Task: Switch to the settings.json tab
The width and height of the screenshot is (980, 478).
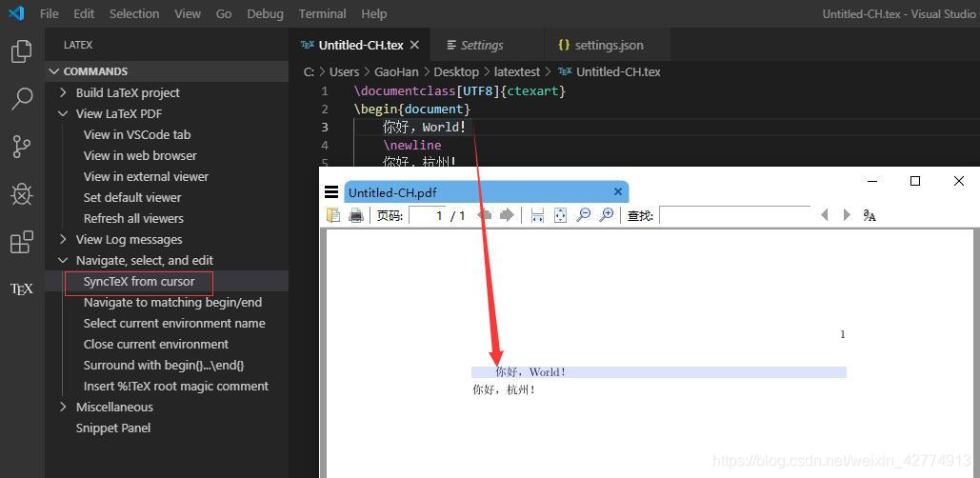Action: tap(609, 45)
